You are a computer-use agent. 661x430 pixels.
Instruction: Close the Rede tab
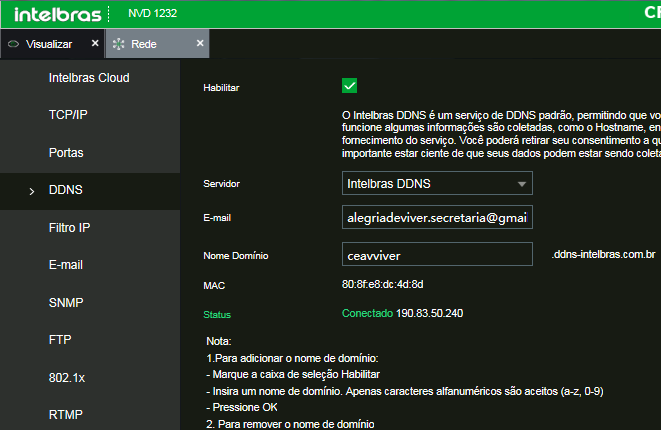[x=200, y=44]
